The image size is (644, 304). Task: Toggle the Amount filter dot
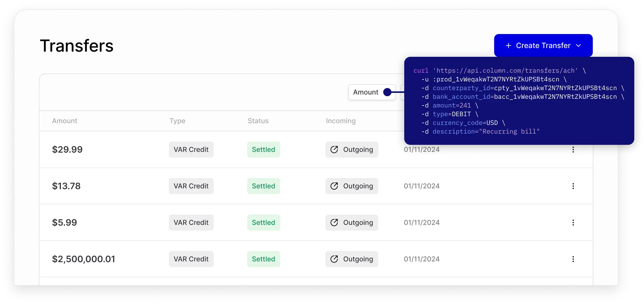click(387, 92)
